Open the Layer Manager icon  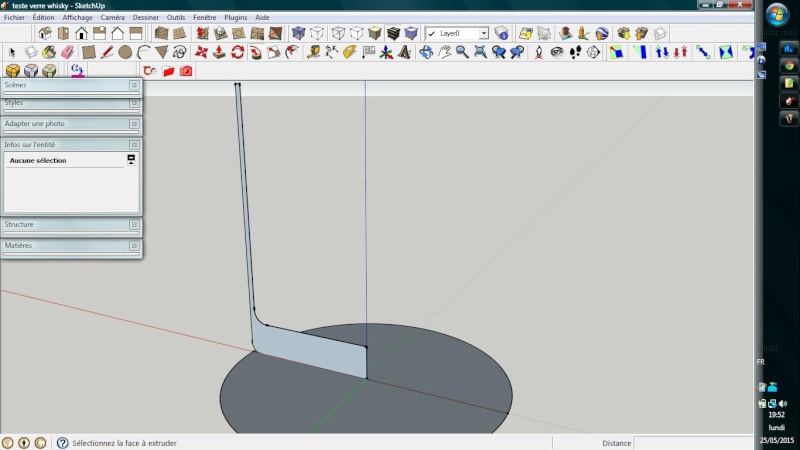click(x=502, y=33)
